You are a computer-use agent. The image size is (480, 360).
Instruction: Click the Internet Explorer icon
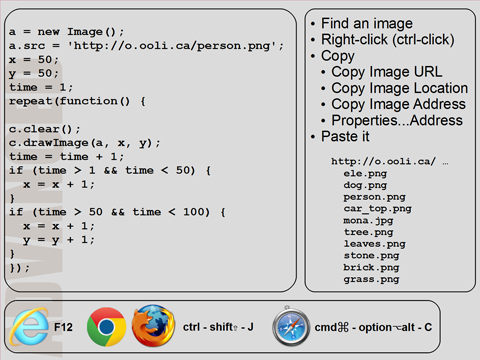point(29,327)
